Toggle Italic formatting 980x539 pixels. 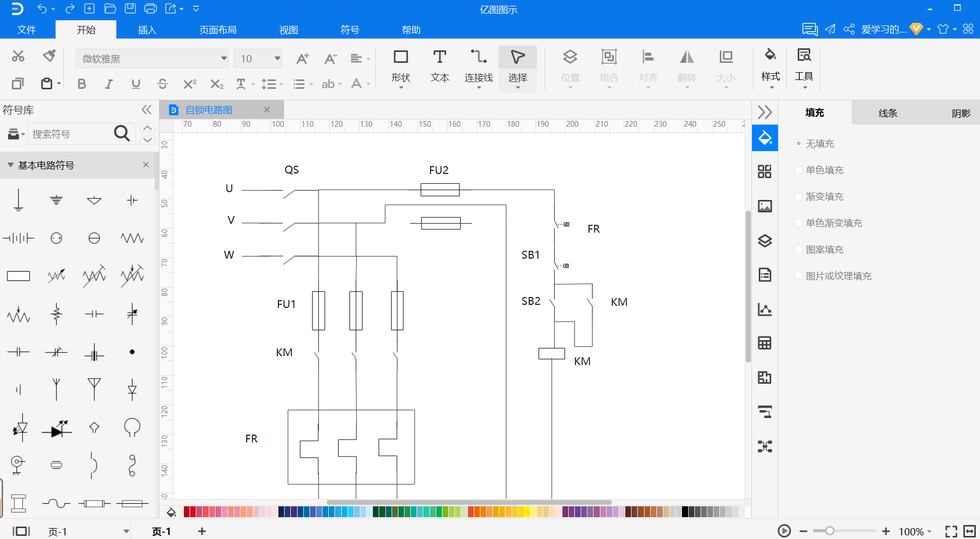109,84
